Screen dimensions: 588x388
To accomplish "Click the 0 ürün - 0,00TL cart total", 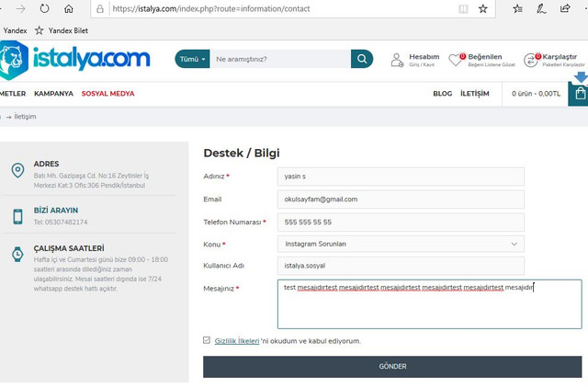I will click(x=536, y=94).
